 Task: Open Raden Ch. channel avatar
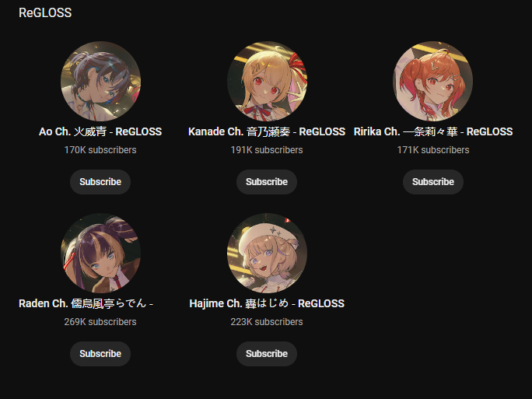click(100, 253)
